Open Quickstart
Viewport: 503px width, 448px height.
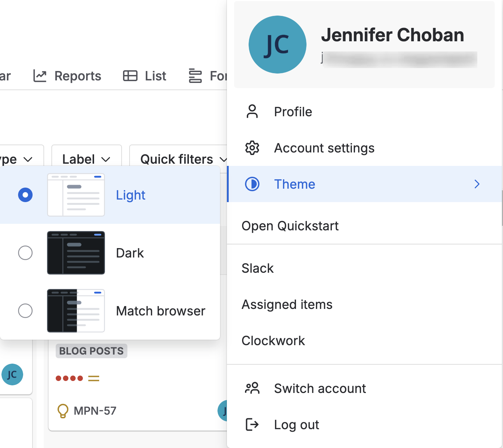click(290, 226)
